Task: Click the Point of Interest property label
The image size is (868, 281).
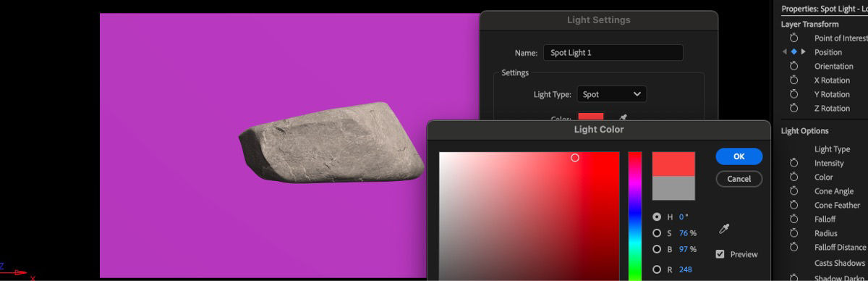Action: (841, 38)
